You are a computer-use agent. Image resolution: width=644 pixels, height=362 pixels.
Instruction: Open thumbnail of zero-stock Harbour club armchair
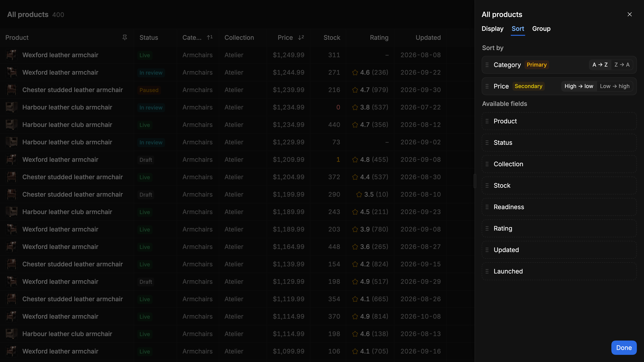click(11, 107)
